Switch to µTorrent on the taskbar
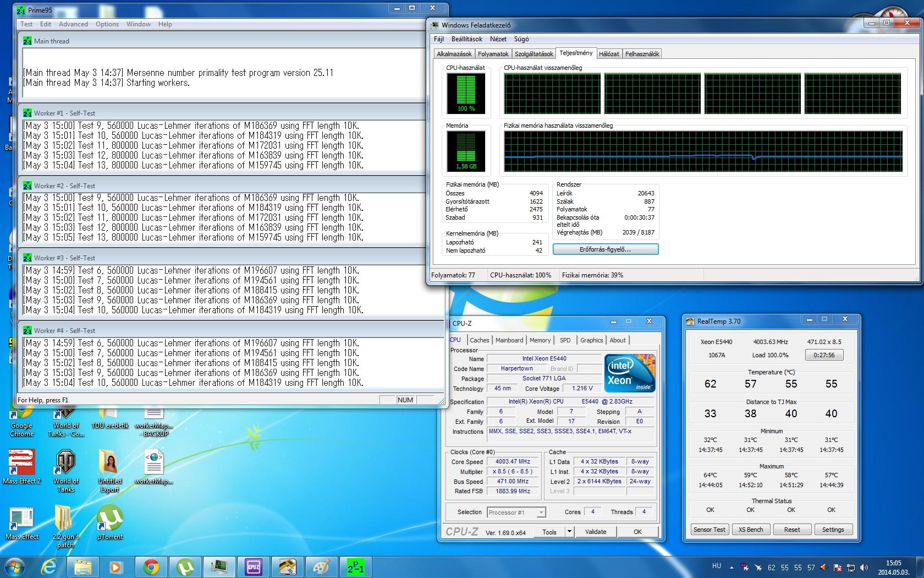Viewport: 924px width, 578px height. click(185, 566)
